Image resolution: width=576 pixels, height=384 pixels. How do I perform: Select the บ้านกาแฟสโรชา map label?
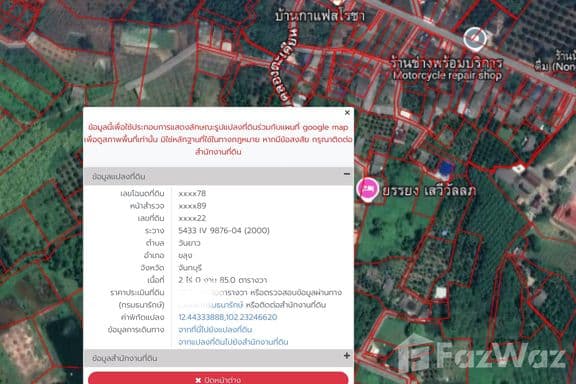[320, 16]
